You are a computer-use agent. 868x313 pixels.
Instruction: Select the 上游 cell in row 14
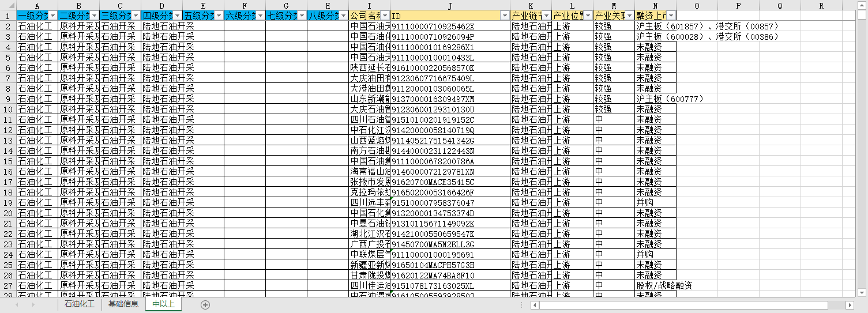point(572,151)
